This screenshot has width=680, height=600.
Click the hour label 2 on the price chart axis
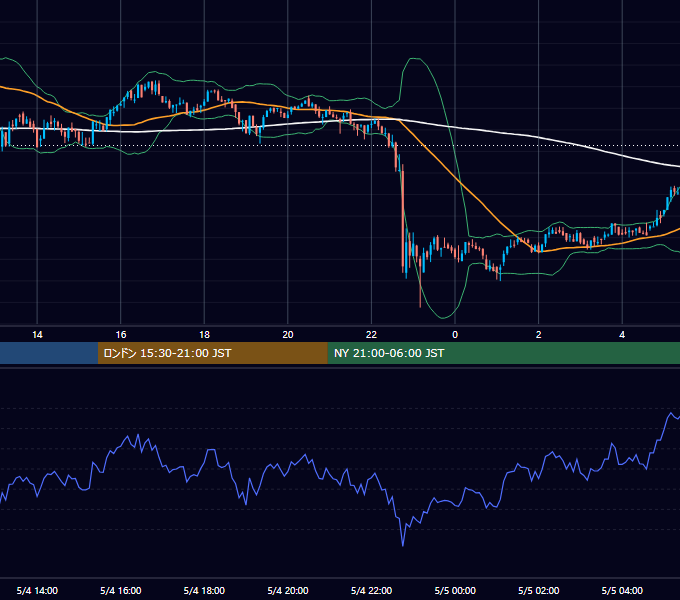tap(539, 335)
